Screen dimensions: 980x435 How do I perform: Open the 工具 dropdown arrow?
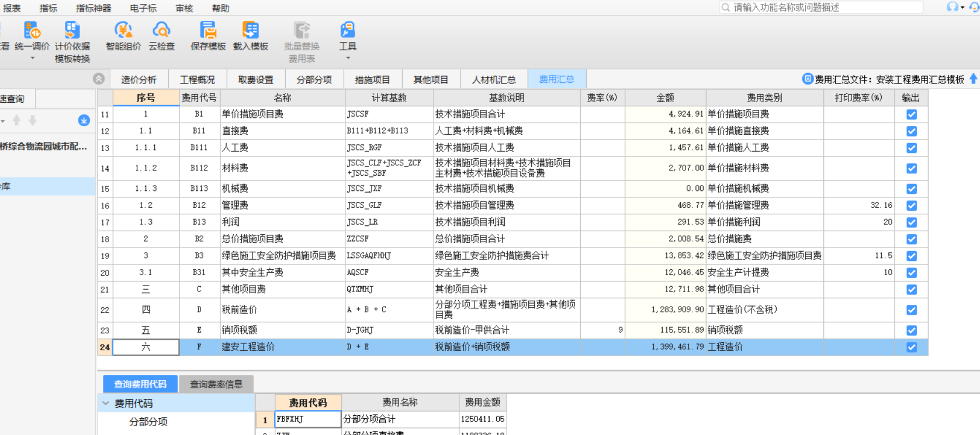point(348,58)
